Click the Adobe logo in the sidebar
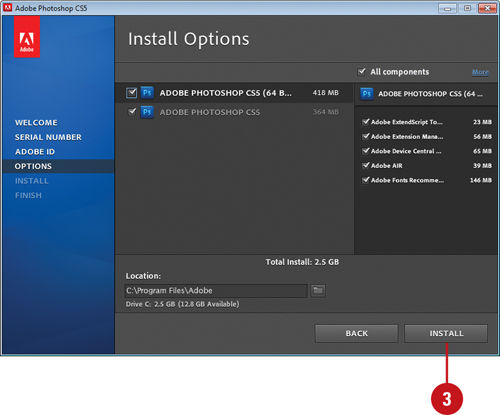The width and height of the screenshot is (500, 415). coord(27,37)
